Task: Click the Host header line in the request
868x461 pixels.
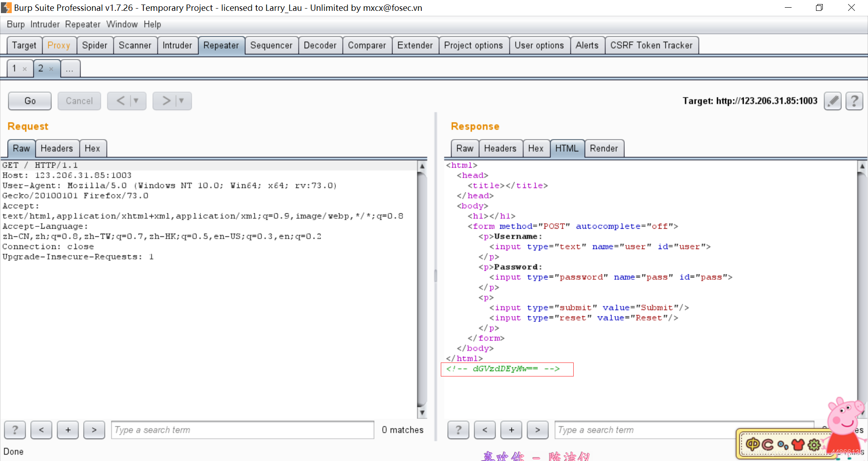Action: click(67, 175)
